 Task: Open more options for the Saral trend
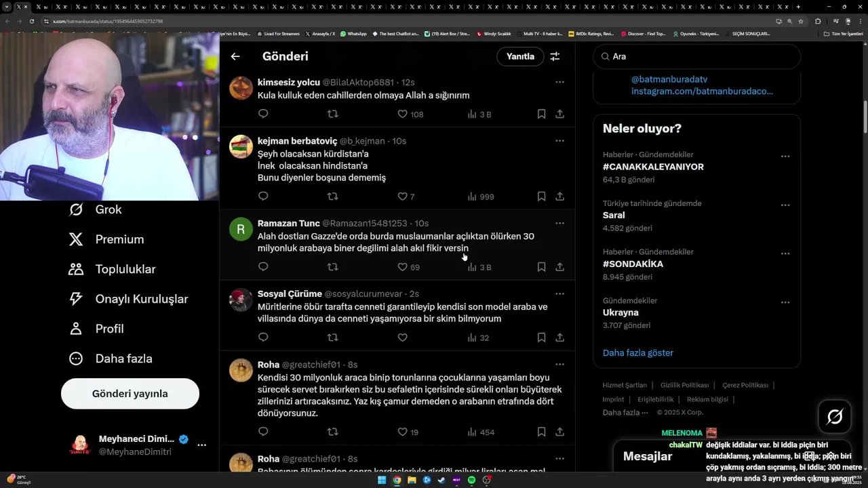[x=785, y=205]
